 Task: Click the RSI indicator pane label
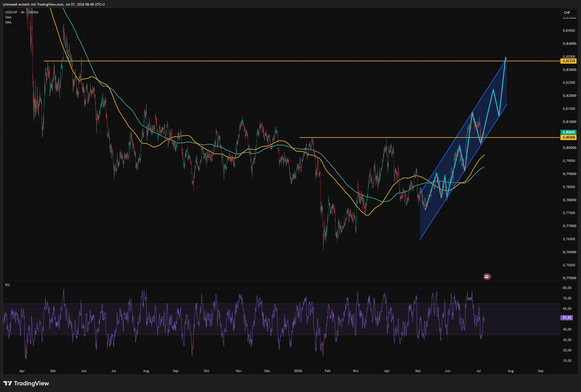click(7, 285)
